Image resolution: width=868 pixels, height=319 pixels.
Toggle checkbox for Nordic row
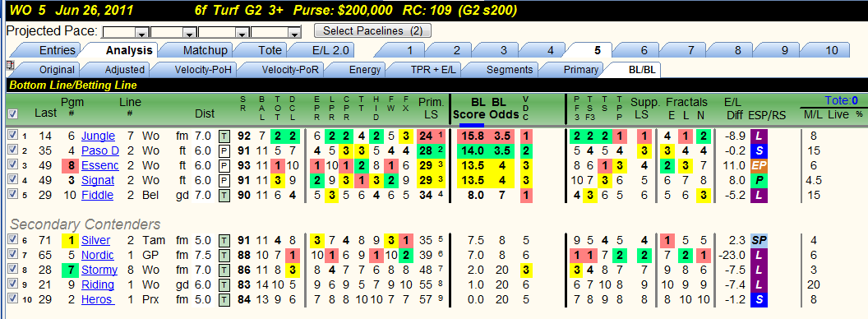[12, 255]
